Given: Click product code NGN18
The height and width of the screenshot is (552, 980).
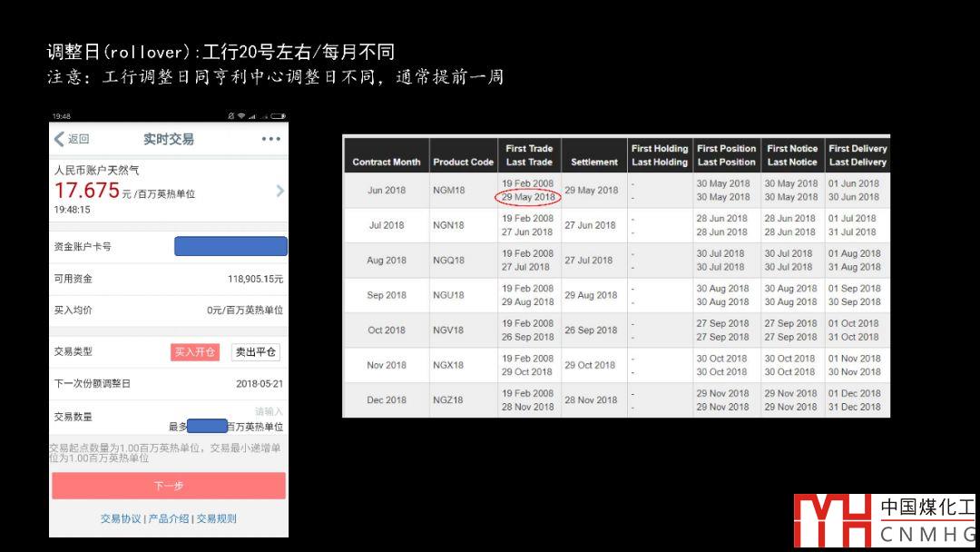Looking at the screenshot, I should coord(448,225).
